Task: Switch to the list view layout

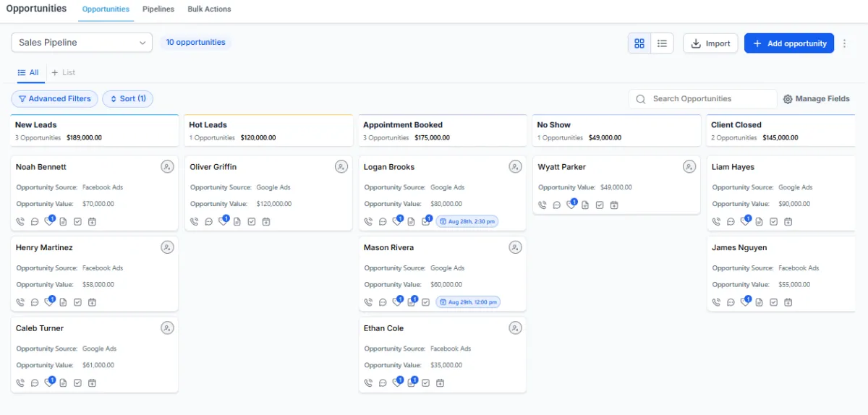Action: point(662,43)
